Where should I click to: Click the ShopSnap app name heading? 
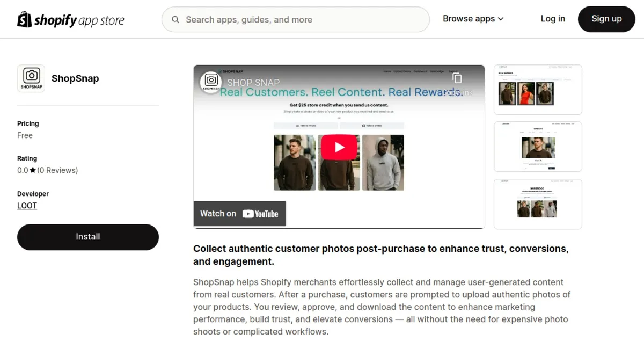[75, 78]
